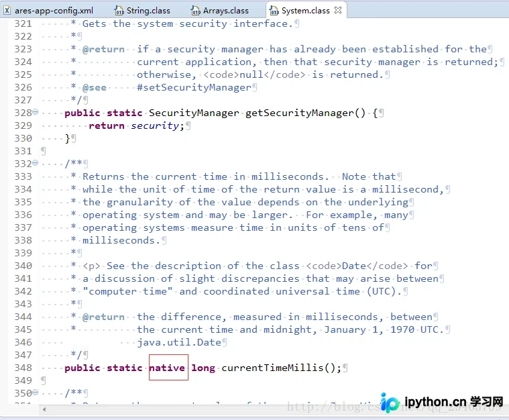Viewport: 509px width, 420px height.
Task: Click '<code>null</code>' on line 325
Action: [x=254, y=74]
